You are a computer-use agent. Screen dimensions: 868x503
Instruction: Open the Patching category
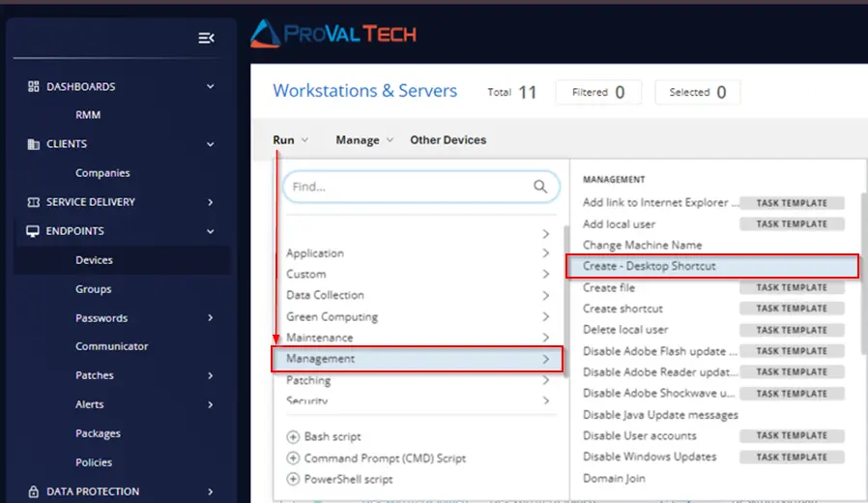click(x=418, y=380)
